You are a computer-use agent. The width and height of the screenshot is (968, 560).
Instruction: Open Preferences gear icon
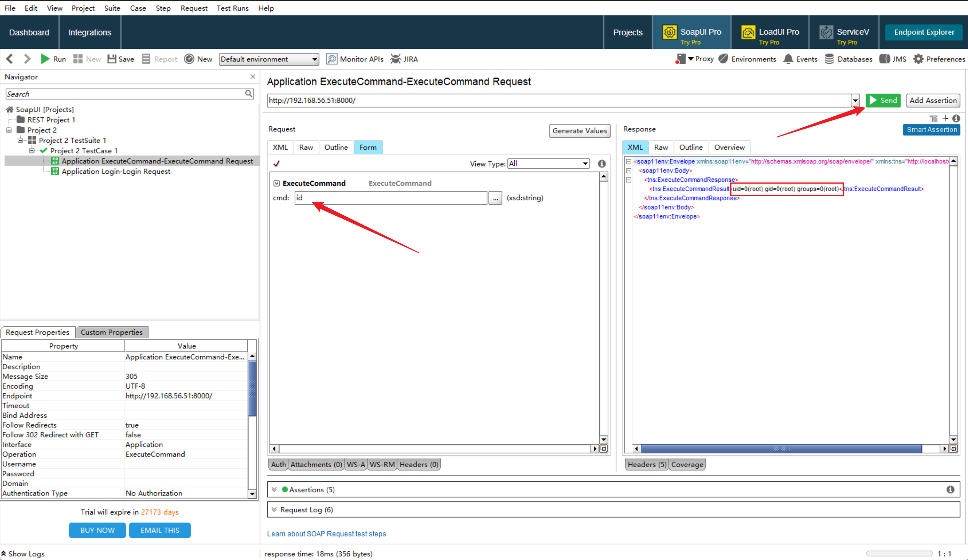(918, 59)
